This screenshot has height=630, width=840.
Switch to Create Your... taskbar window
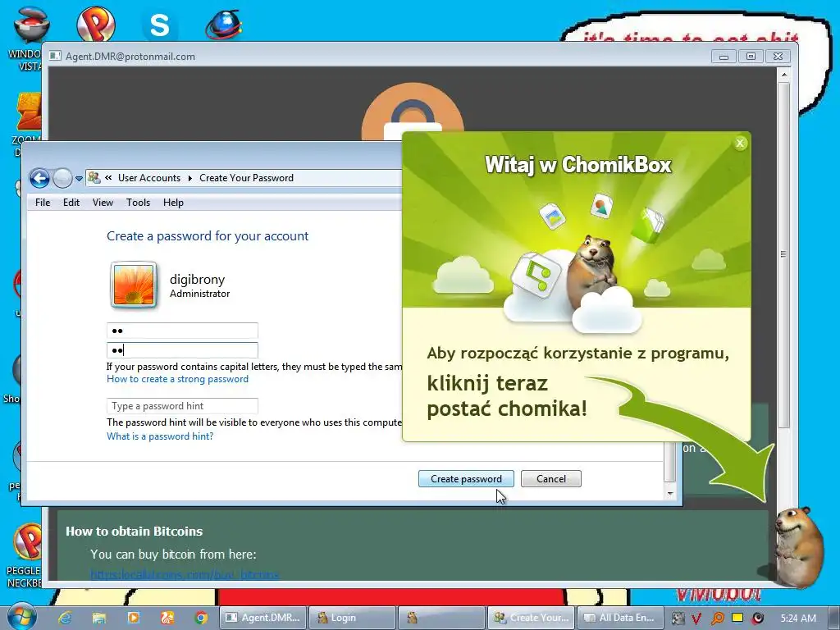[532, 618]
